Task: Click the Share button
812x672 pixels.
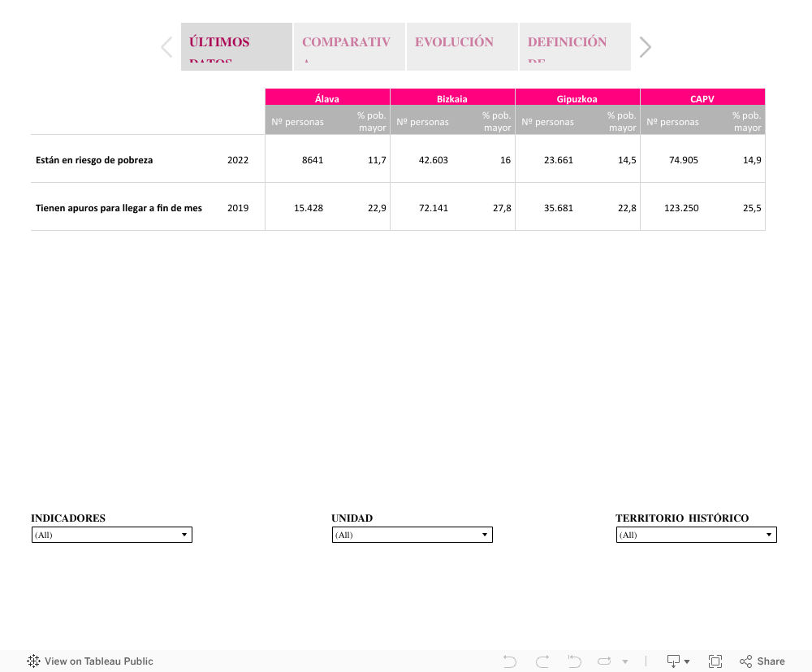Action: pyautogui.click(x=762, y=661)
